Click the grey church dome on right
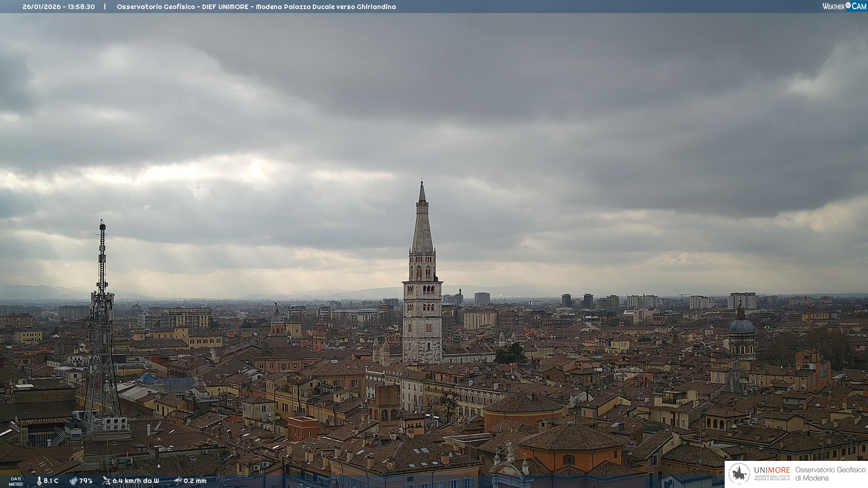 pos(741,325)
